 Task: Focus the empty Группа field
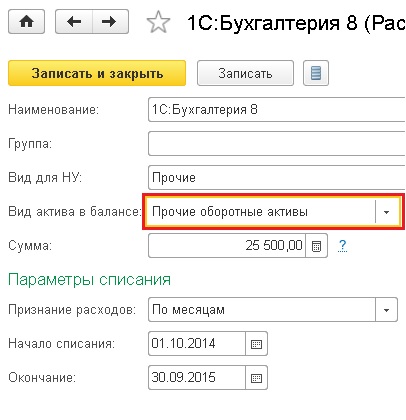[277, 144]
